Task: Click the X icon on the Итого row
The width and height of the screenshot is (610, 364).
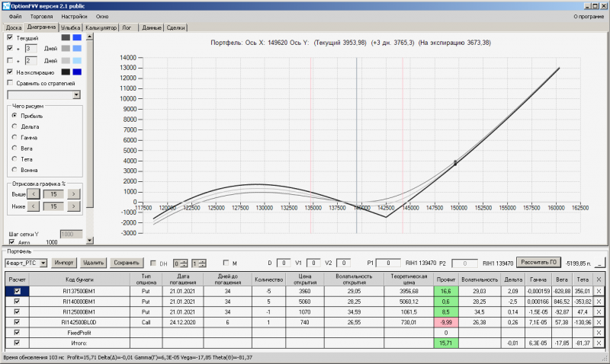Action: coord(599,343)
